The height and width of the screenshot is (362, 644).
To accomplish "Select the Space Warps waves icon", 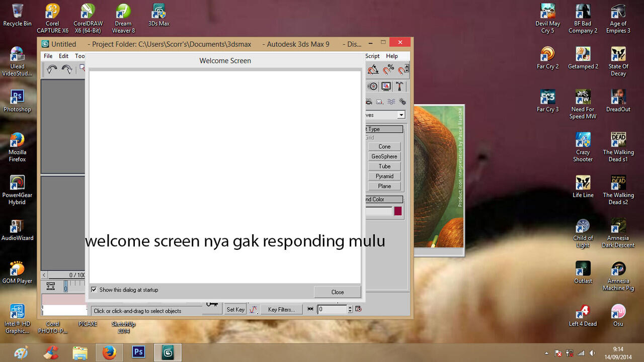I will (391, 102).
